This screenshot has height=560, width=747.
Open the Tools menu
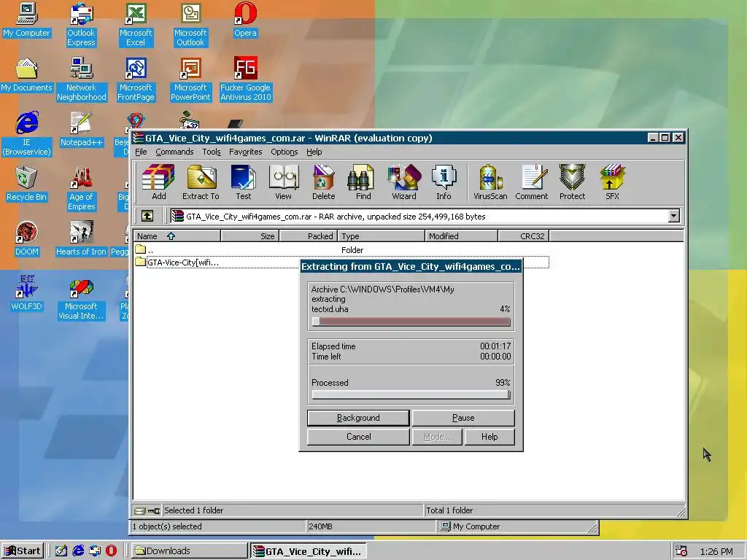(212, 152)
